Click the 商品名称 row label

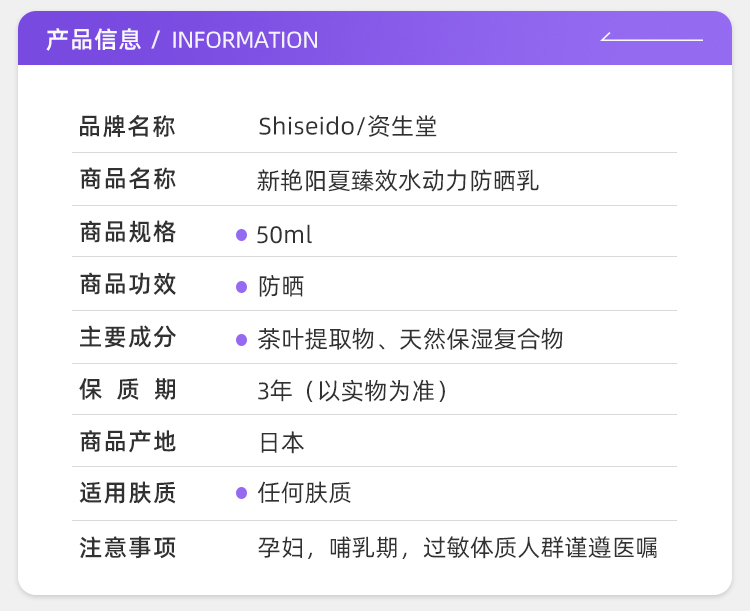(x=128, y=180)
